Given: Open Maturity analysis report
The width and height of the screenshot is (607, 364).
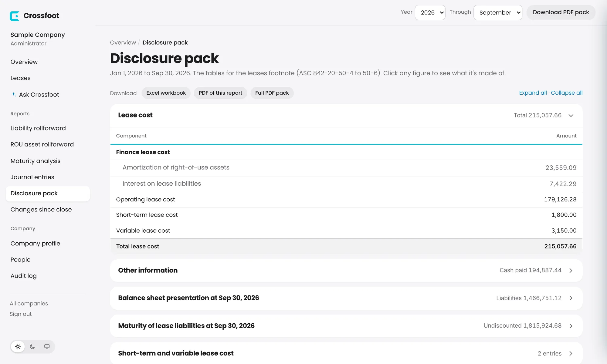Looking at the screenshot, I should click(35, 161).
